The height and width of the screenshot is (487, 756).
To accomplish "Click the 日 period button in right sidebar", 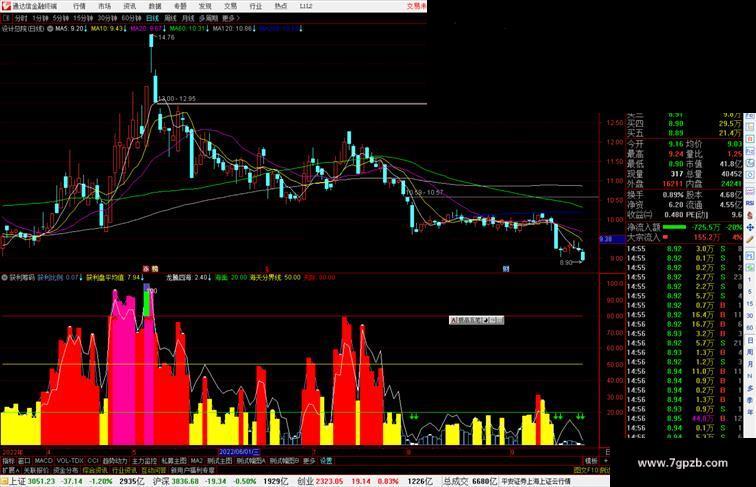I will [750, 340].
